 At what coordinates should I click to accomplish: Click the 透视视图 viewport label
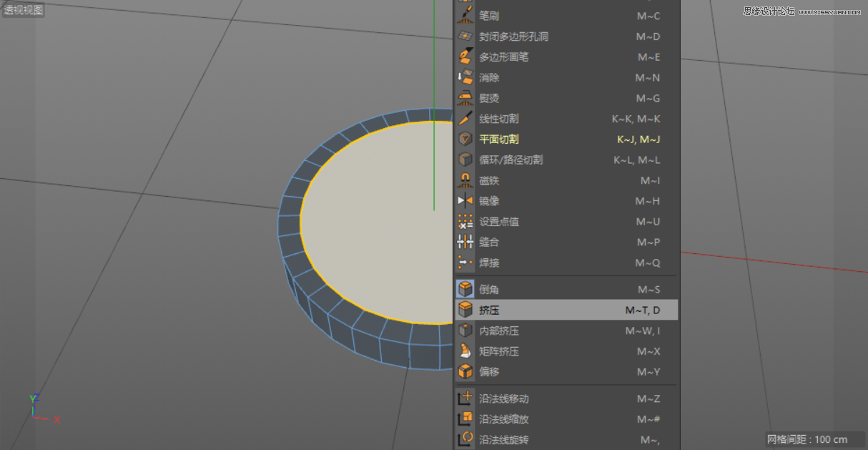(25, 9)
